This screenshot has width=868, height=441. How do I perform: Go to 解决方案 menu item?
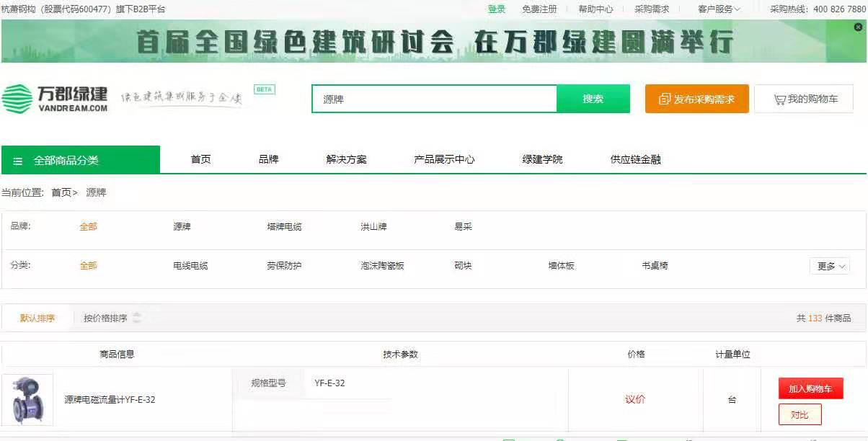point(346,159)
